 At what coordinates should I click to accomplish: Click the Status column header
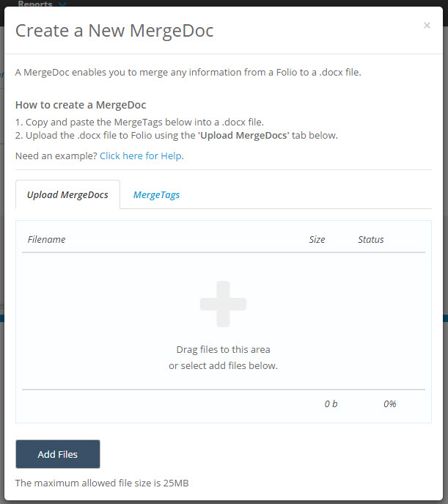point(370,239)
